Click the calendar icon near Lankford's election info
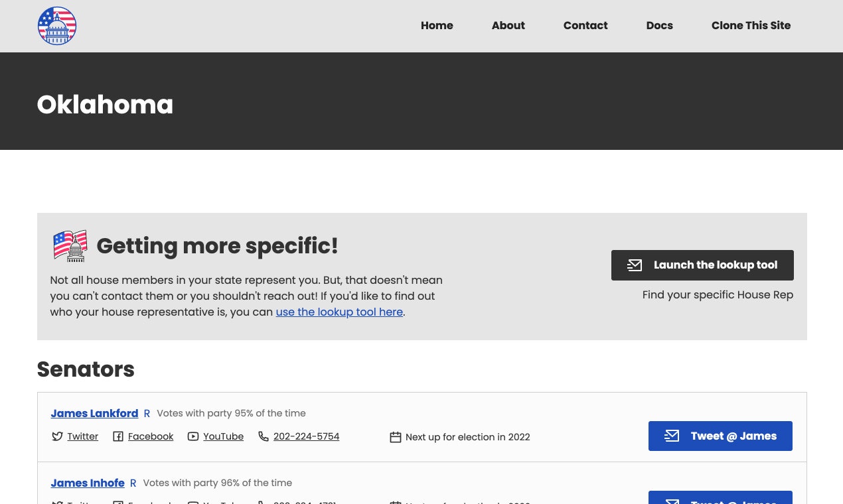The width and height of the screenshot is (843, 504). (396, 436)
